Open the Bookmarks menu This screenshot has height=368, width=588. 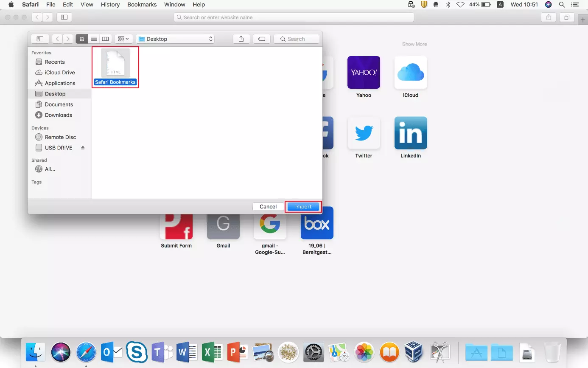click(142, 5)
